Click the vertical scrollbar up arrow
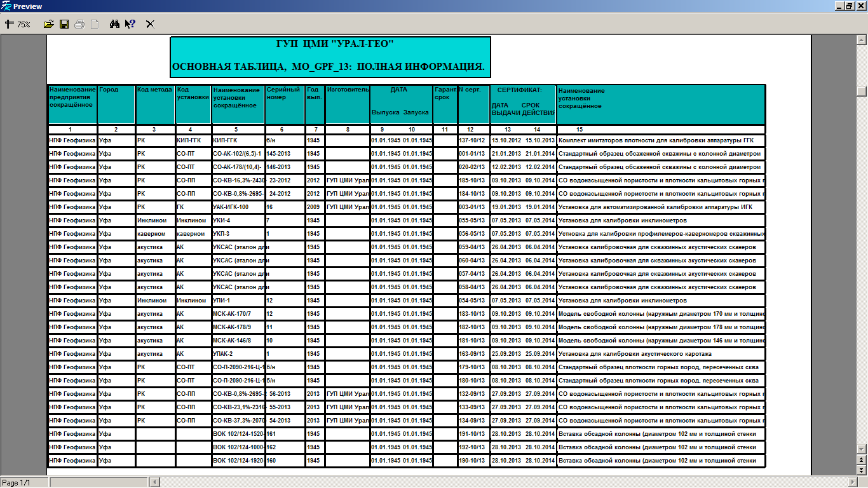The image size is (868, 488). pyautogui.click(x=862, y=40)
